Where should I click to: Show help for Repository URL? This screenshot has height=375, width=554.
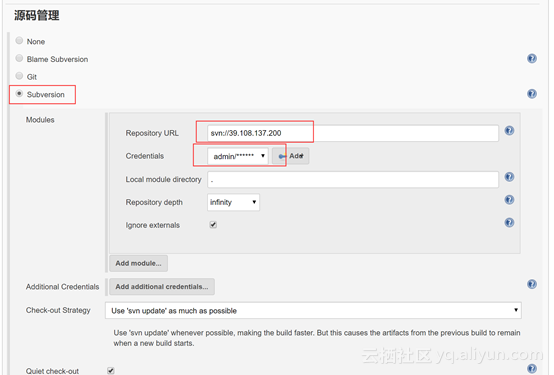[x=509, y=131]
